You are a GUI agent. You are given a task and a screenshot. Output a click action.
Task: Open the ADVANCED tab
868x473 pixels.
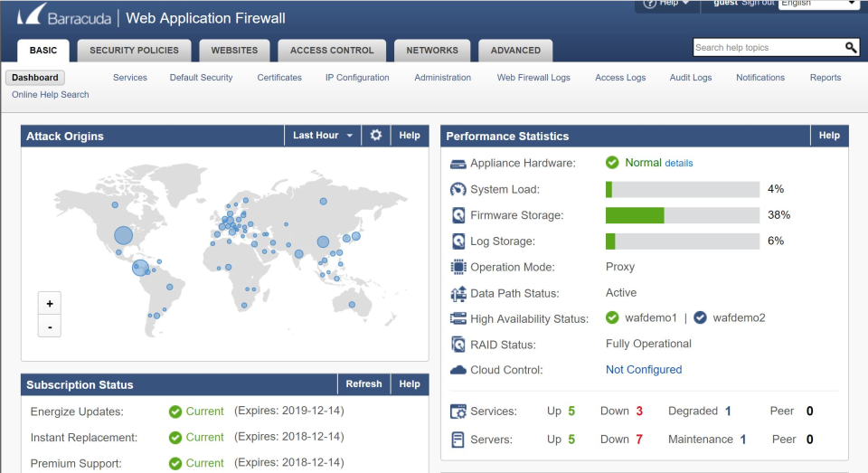point(515,51)
